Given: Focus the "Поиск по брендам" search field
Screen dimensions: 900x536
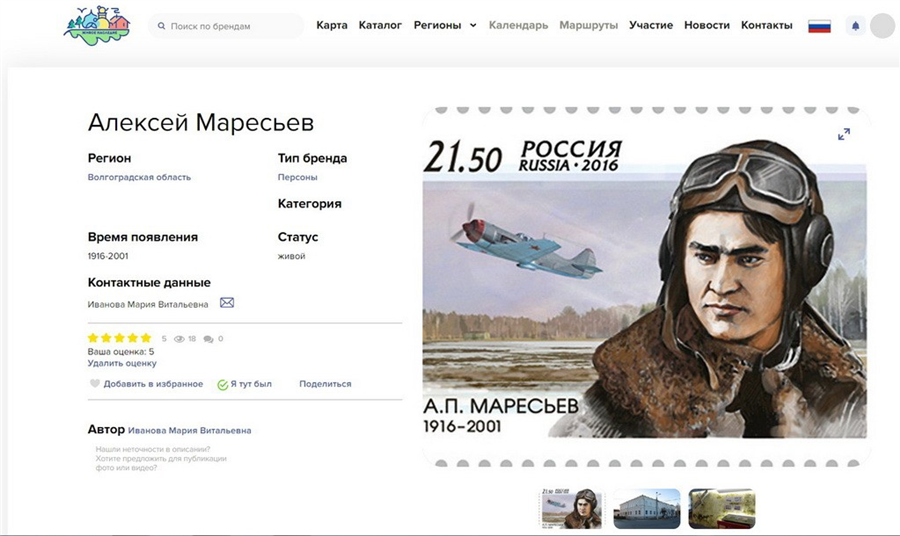Looking at the screenshot, I should click(226, 26).
